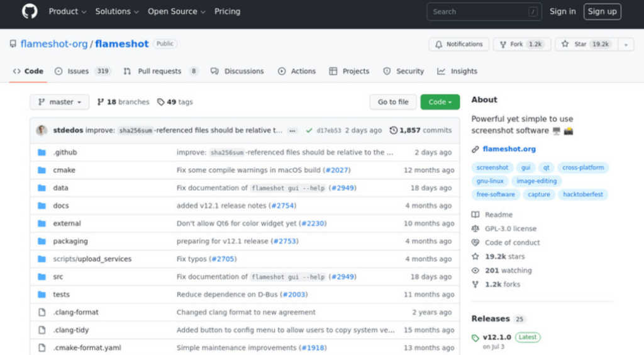Open the master branch selector

tap(60, 102)
